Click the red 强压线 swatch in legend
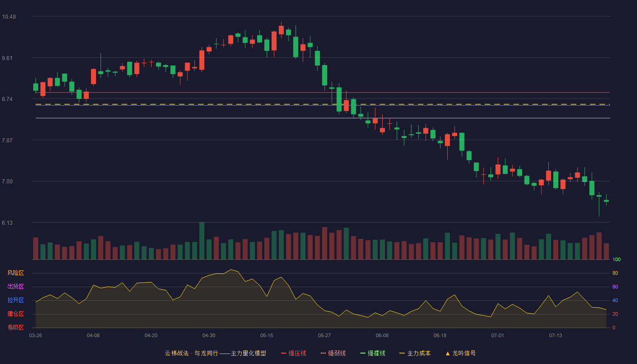The height and width of the screenshot is (364, 637). coord(283,353)
